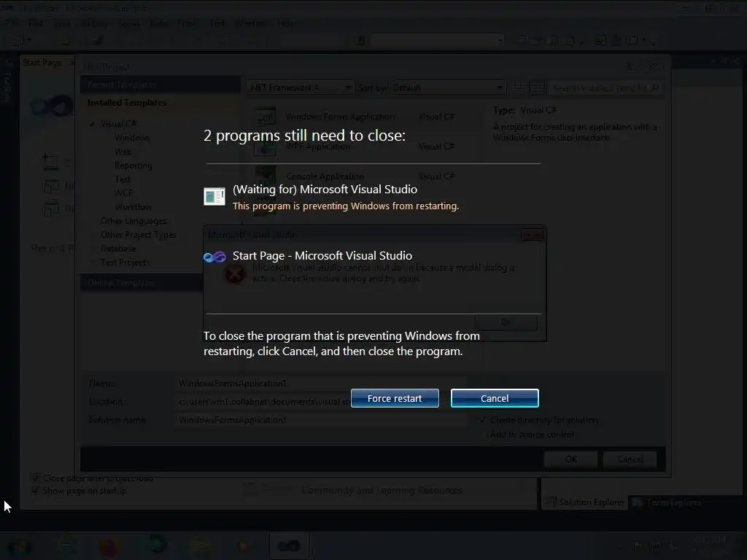Select the Test category under Visual C#
The image size is (747, 560).
tap(123, 179)
